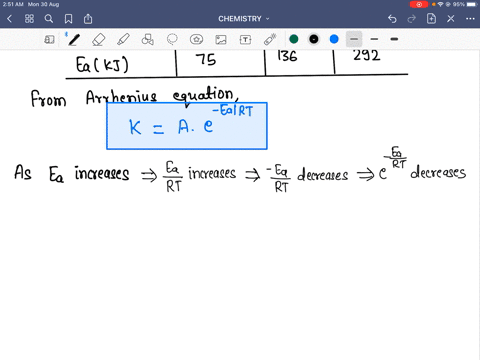Choose the Shapes tool
Screen dimensions: 480x360
tap(148, 40)
